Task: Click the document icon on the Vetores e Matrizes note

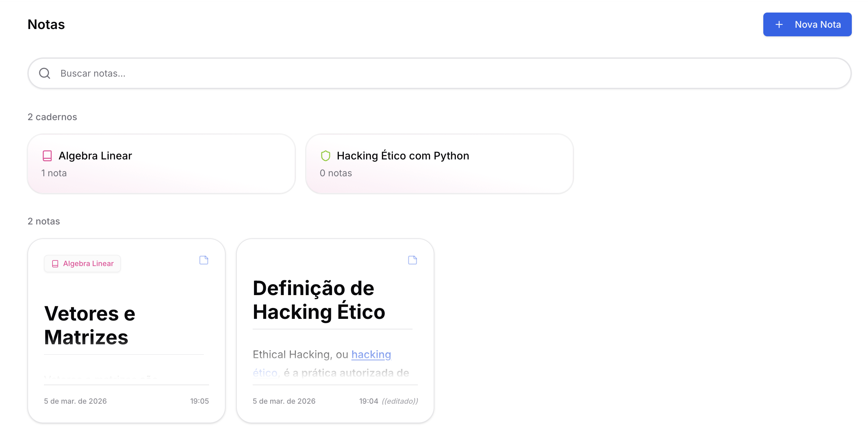Action: coord(203,260)
